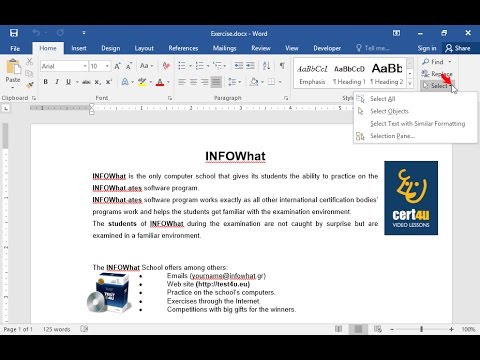Click the Strikethrough icon
Screen dimensions: 480x360
tap(86, 82)
